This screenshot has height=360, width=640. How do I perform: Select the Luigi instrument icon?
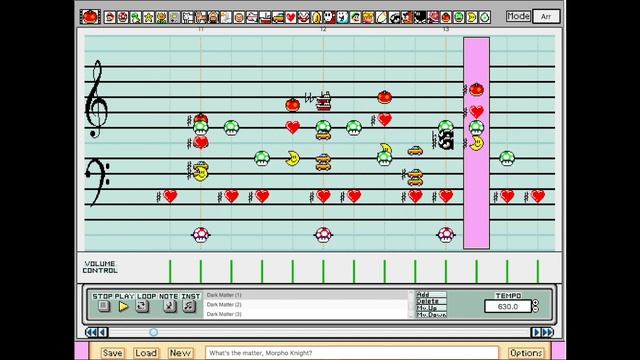355,17
